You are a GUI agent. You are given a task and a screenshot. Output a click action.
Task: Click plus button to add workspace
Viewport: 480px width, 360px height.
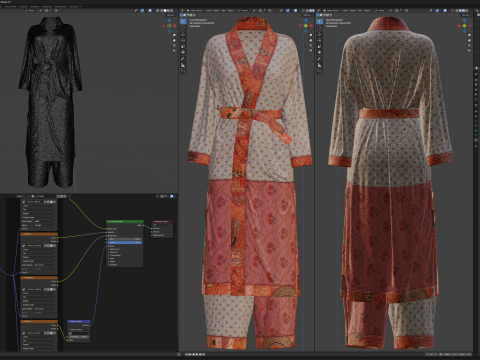tap(82, 6)
